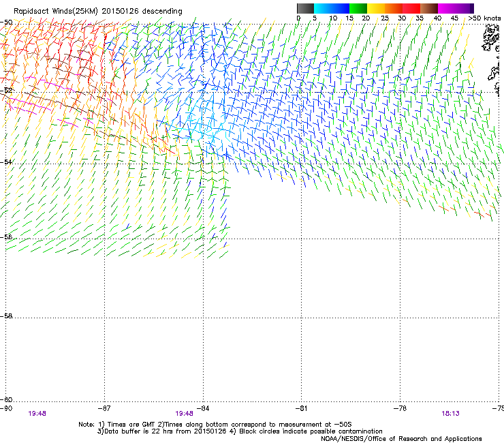The image size is (504, 443).
Task: Select the '-81' longitude label
Action: [x=301, y=408]
